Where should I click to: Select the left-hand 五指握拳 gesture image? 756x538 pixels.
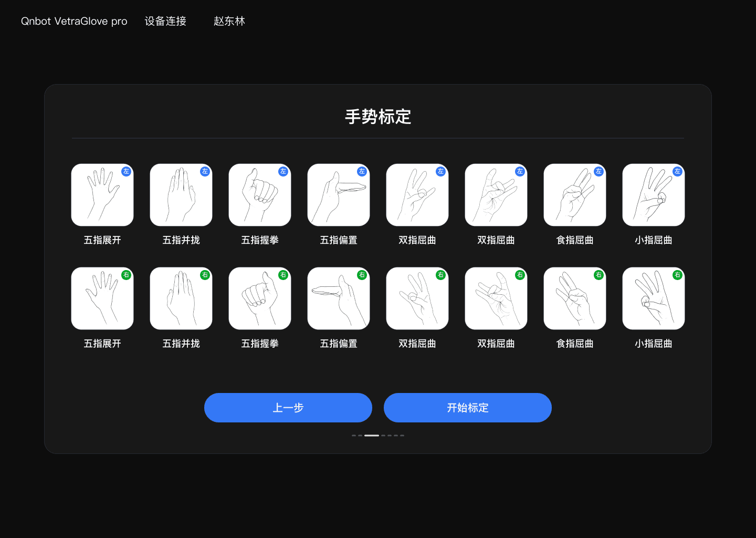click(260, 195)
